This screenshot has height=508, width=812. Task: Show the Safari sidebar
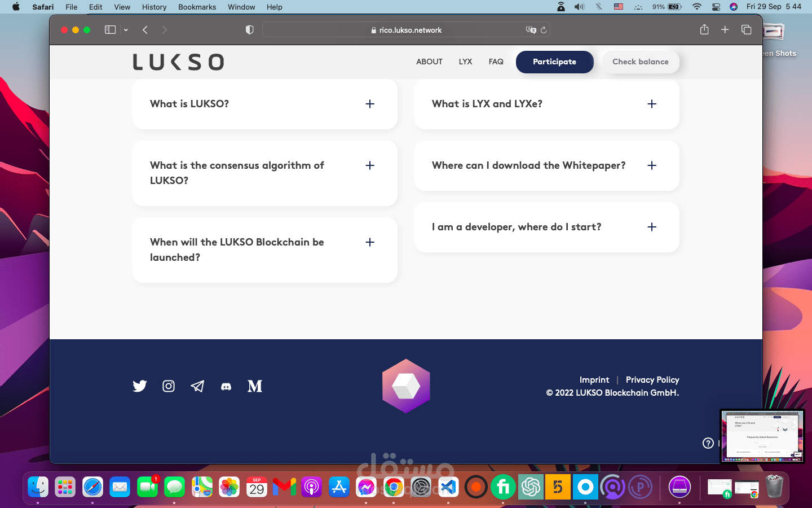tap(111, 30)
